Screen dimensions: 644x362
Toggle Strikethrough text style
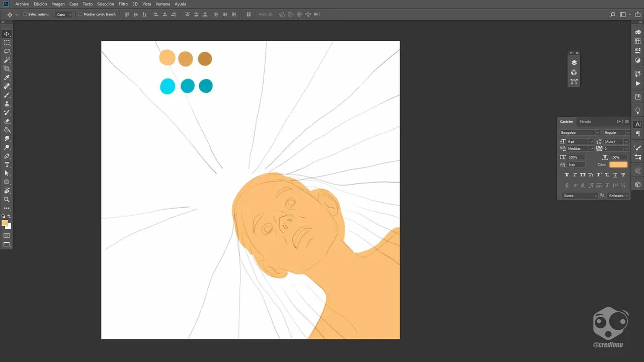(x=623, y=174)
